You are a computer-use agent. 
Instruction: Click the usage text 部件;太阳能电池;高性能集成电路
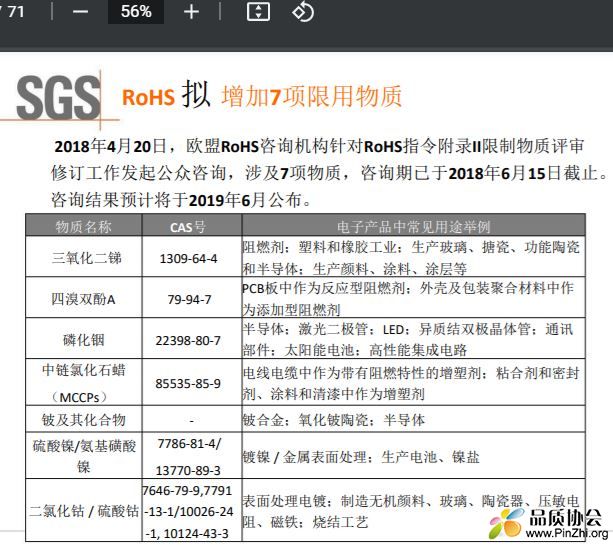355,350
